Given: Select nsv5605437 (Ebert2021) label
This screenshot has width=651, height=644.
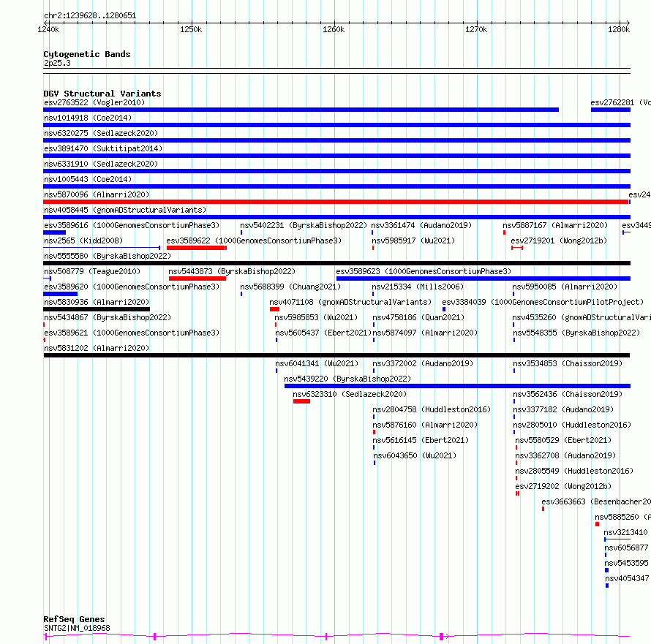Looking at the screenshot, I should click(323, 333).
